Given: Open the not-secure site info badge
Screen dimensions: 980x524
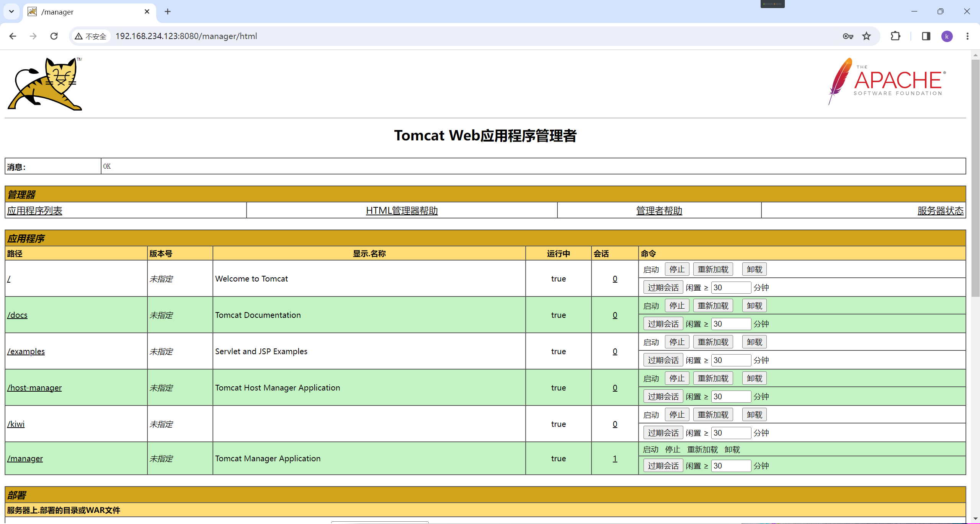Looking at the screenshot, I should (x=91, y=36).
